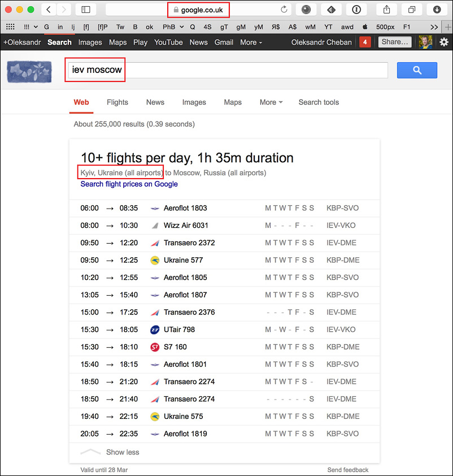Select the Ukraine 575 flight row
Image resolution: width=453 pixels, height=476 pixels.
(224, 417)
